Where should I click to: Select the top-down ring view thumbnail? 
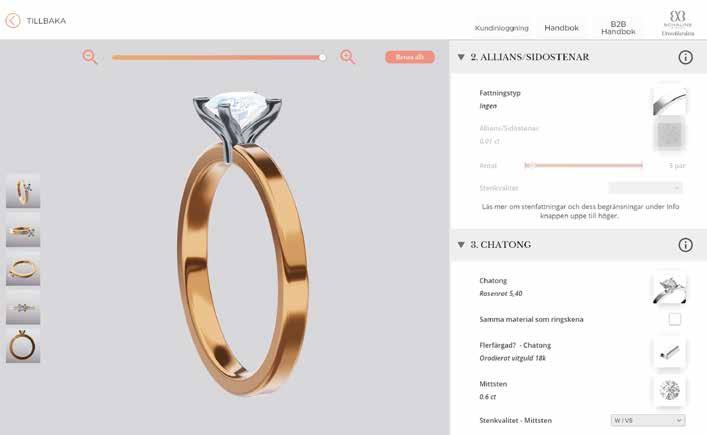click(x=23, y=307)
